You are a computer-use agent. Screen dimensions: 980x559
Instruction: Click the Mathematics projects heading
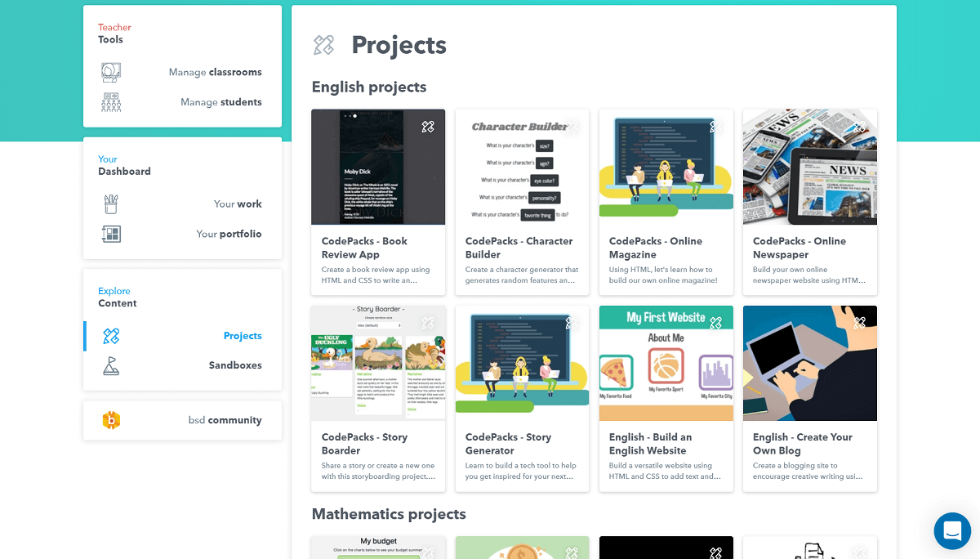(389, 514)
